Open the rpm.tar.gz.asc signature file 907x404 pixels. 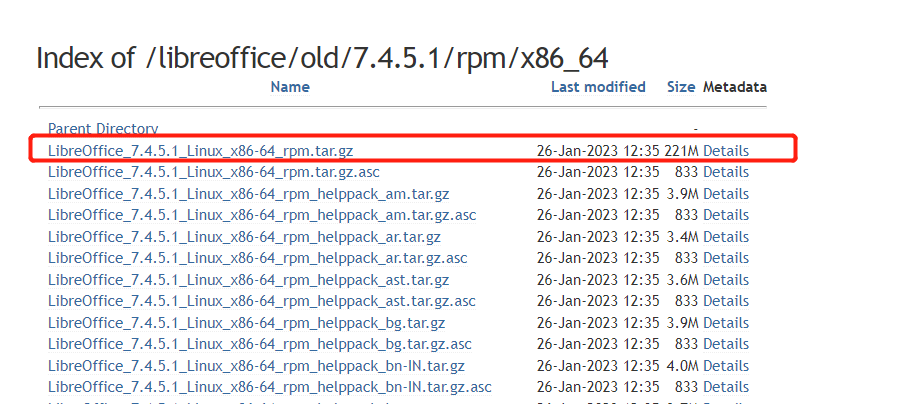(213, 172)
